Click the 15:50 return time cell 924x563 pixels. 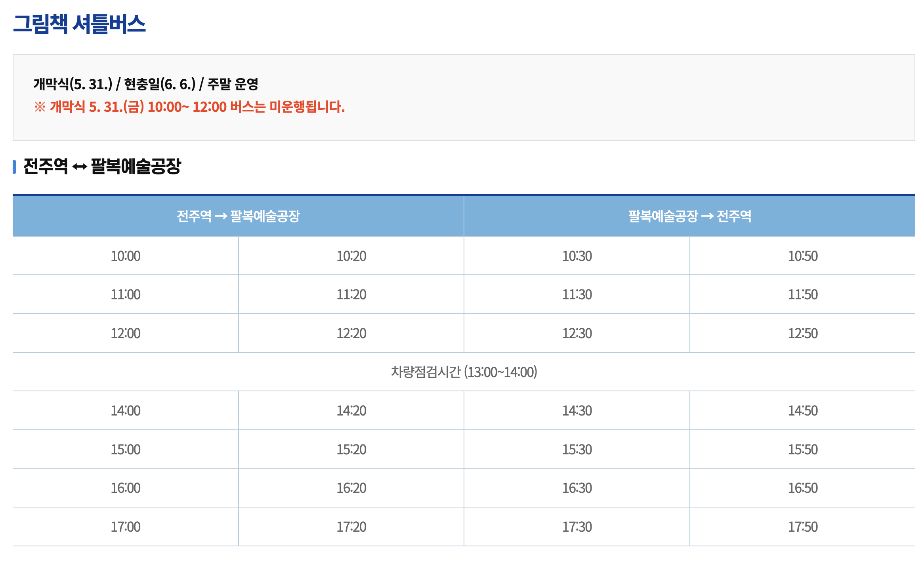pos(803,450)
